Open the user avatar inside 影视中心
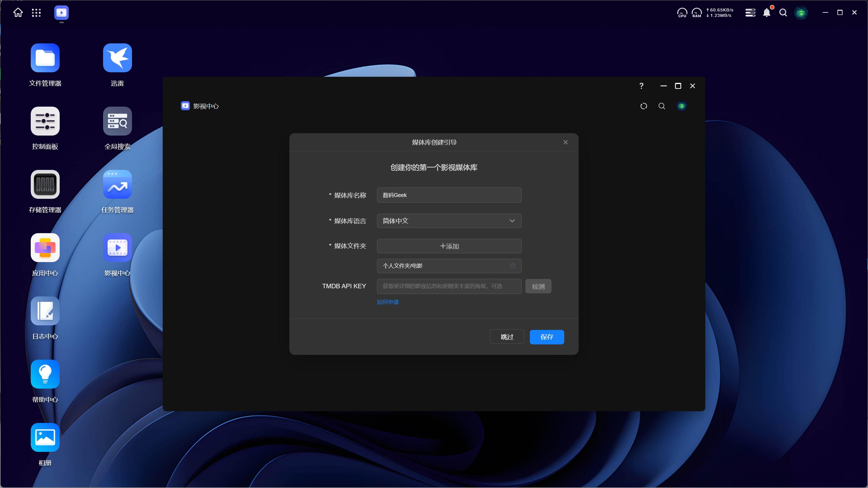868x488 pixels. (682, 106)
